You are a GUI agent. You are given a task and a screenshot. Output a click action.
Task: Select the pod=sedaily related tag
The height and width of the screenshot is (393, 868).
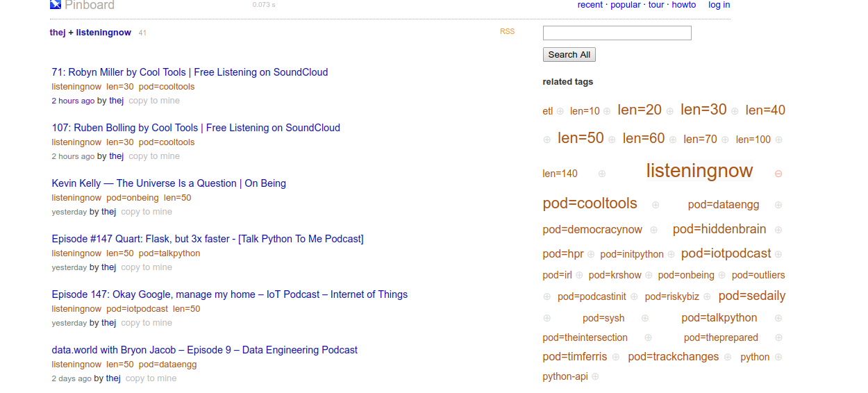pos(752,296)
